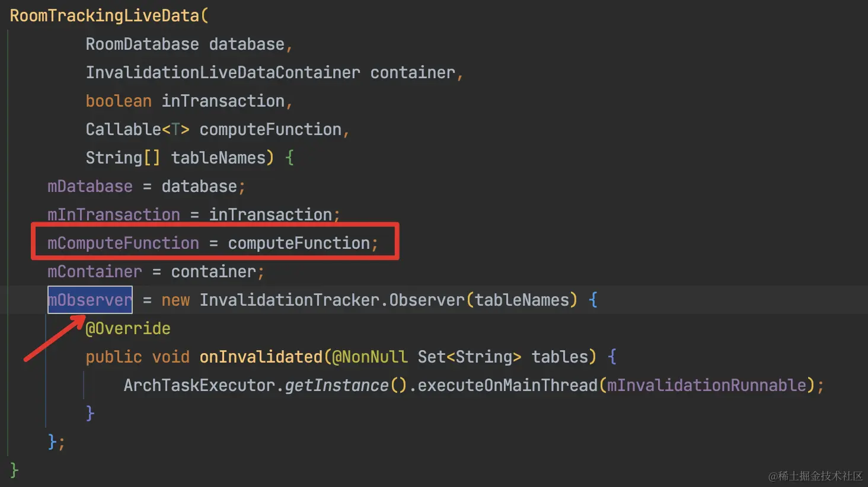
Task: Select the RoomDatabase parameter type
Action: point(142,44)
